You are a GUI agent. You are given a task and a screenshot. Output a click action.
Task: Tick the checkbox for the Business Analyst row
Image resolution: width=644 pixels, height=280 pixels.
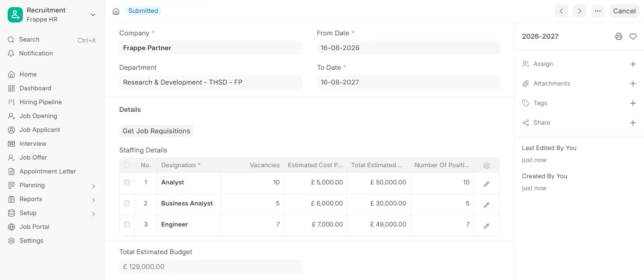pos(127,204)
